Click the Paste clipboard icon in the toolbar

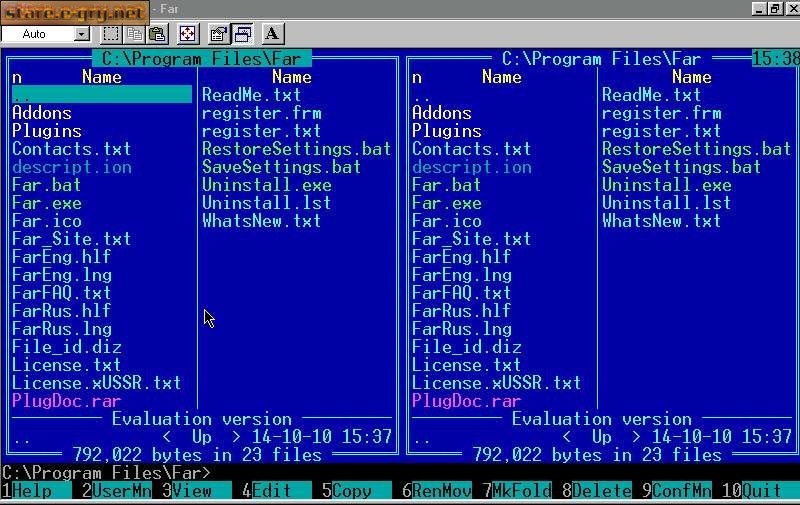pyautogui.click(x=158, y=34)
